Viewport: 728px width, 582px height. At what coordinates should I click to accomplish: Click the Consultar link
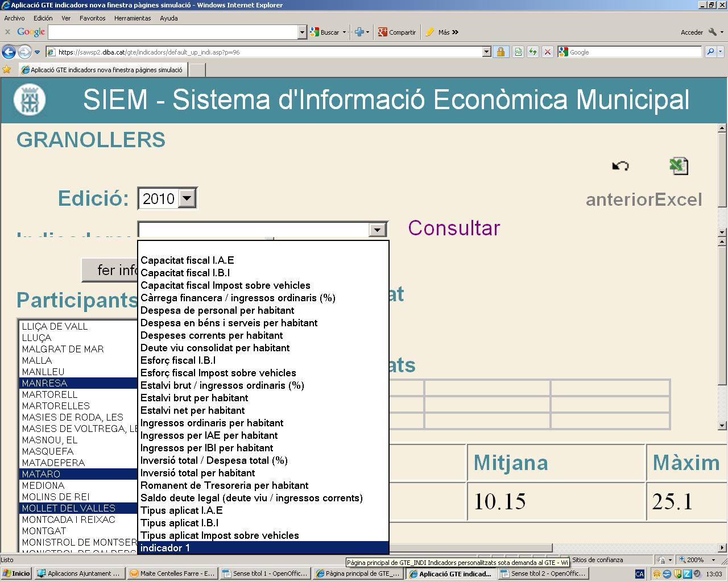pyautogui.click(x=454, y=228)
